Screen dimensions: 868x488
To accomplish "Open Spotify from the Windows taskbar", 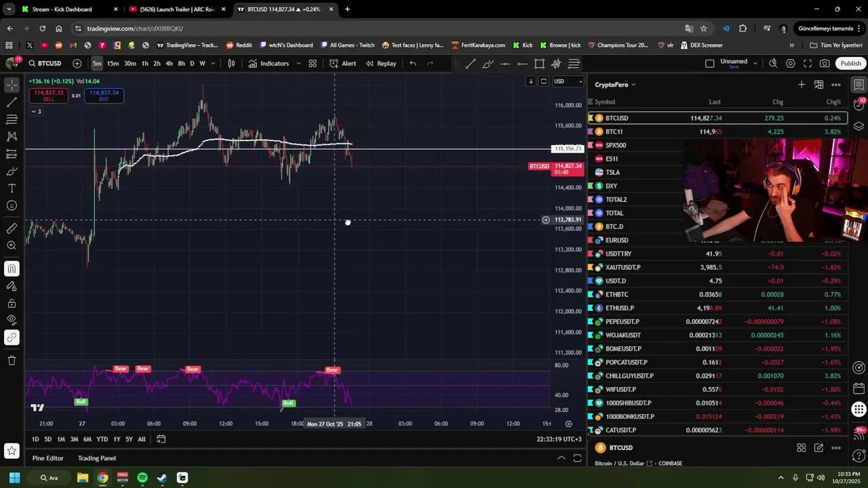I will (x=142, y=478).
